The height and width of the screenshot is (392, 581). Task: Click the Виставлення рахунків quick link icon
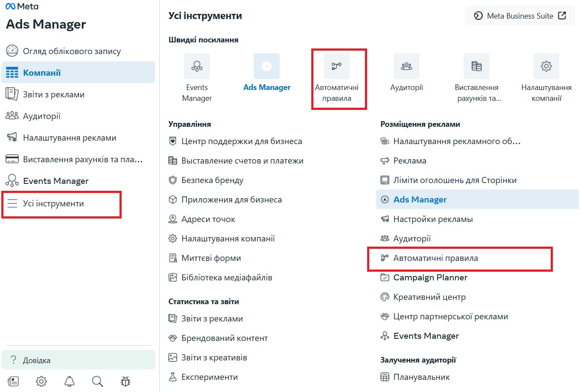pos(477,66)
